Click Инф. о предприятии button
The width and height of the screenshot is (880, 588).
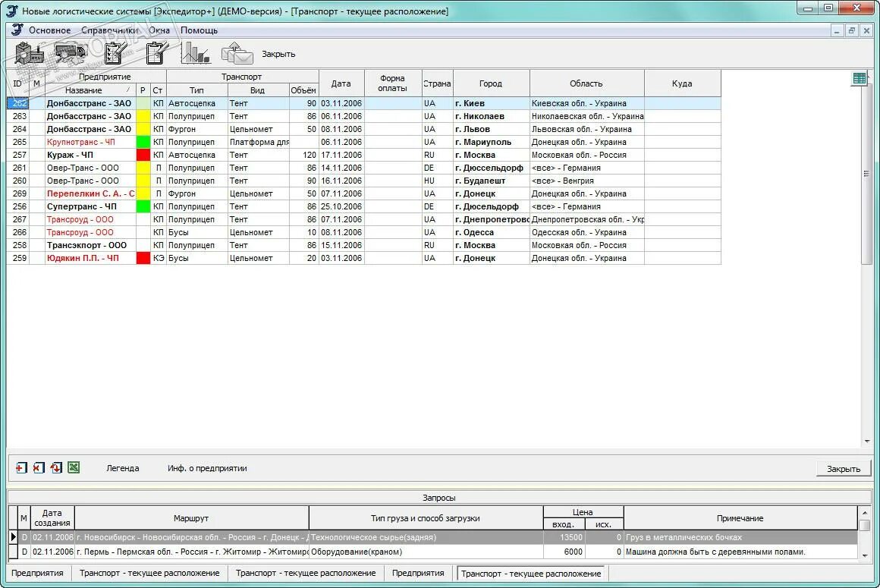tap(207, 468)
